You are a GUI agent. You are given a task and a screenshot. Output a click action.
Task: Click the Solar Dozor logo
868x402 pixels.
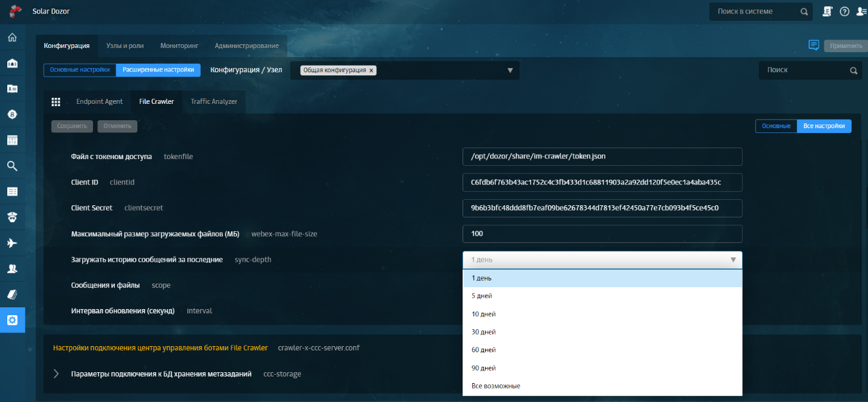(x=16, y=11)
